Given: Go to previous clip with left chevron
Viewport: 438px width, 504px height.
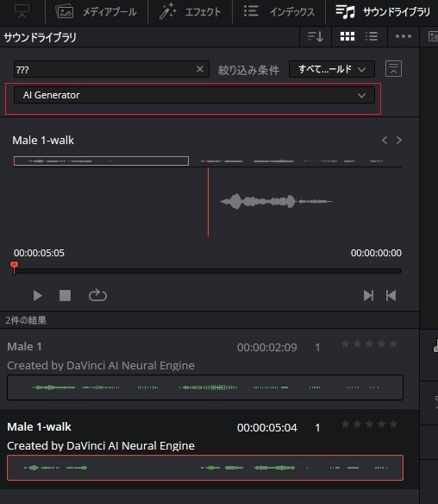Looking at the screenshot, I should 385,140.
